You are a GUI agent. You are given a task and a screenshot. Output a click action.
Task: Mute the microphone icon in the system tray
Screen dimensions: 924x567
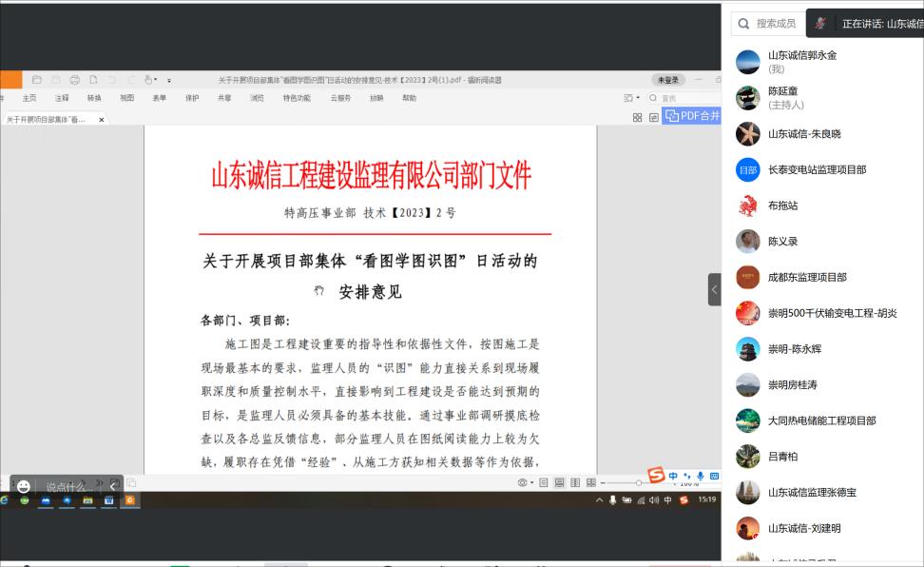click(x=613, y=499)
